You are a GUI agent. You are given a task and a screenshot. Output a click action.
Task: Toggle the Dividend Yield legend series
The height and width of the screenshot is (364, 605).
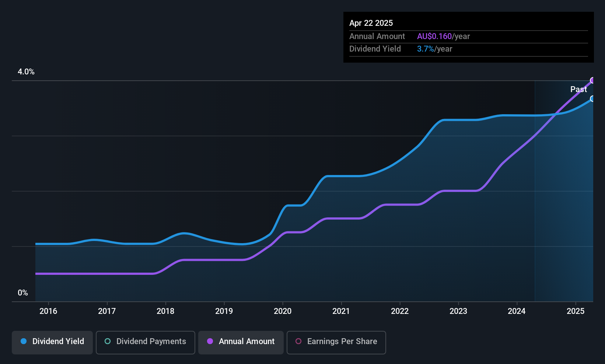pyautogui.click(x=52, y=342)
